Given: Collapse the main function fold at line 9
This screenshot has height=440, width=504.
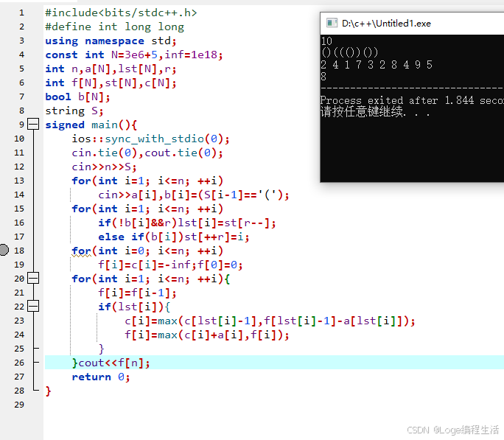Looking at the screenshot, I should [x=33, y=124].
